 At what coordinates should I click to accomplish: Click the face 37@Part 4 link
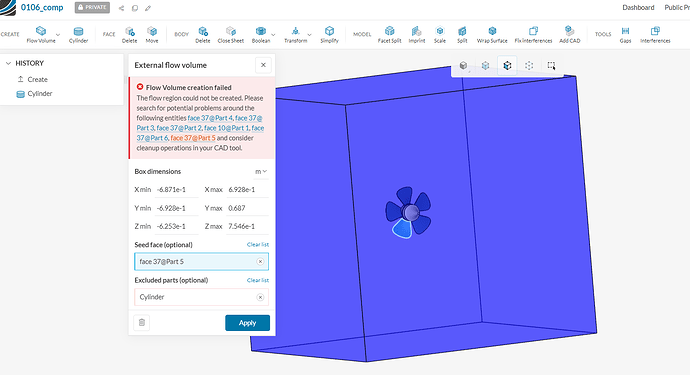[210, 118]
